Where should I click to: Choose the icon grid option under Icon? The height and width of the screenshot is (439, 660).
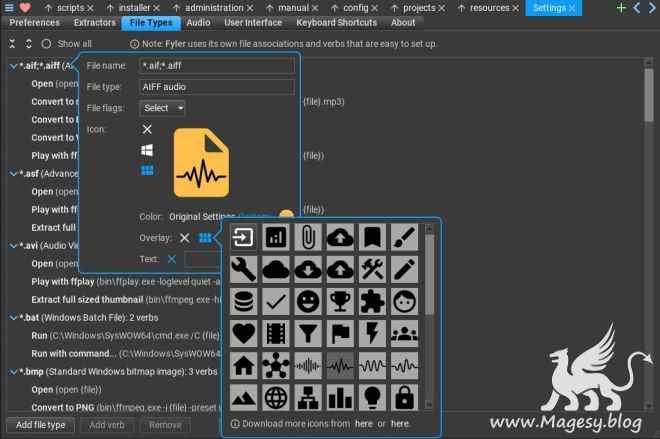coord(147,170)
